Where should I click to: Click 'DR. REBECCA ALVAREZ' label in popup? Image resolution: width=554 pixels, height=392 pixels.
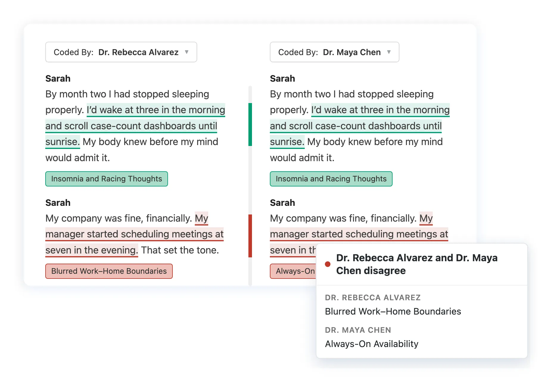coord(373,298)
